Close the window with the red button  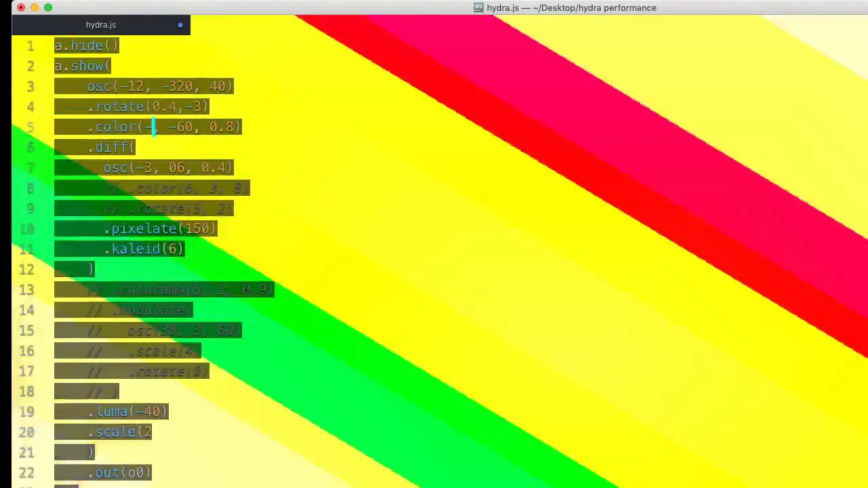(x=21, y=7)
